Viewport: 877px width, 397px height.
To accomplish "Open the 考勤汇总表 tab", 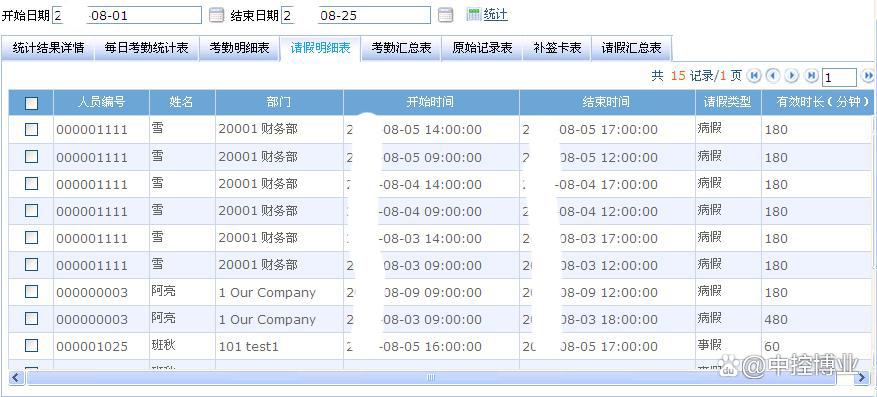I will (402, 48).
